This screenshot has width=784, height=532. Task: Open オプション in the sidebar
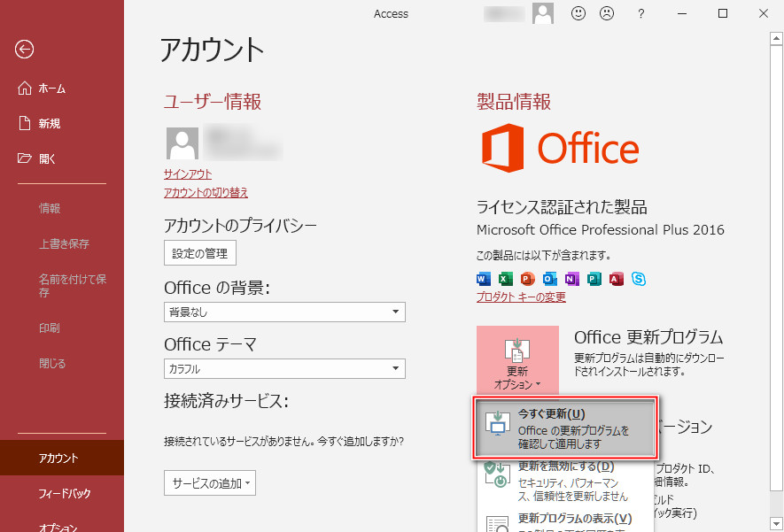[x=58, y=527]
